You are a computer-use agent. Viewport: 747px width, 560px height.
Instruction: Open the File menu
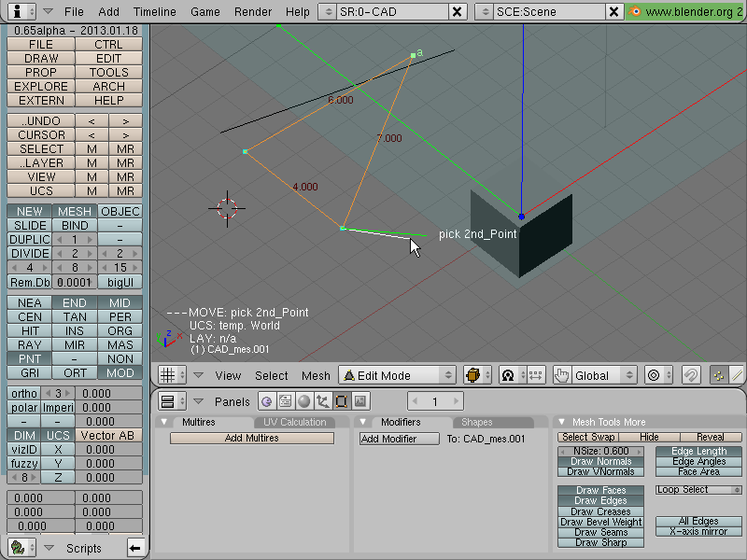[74, 11]
